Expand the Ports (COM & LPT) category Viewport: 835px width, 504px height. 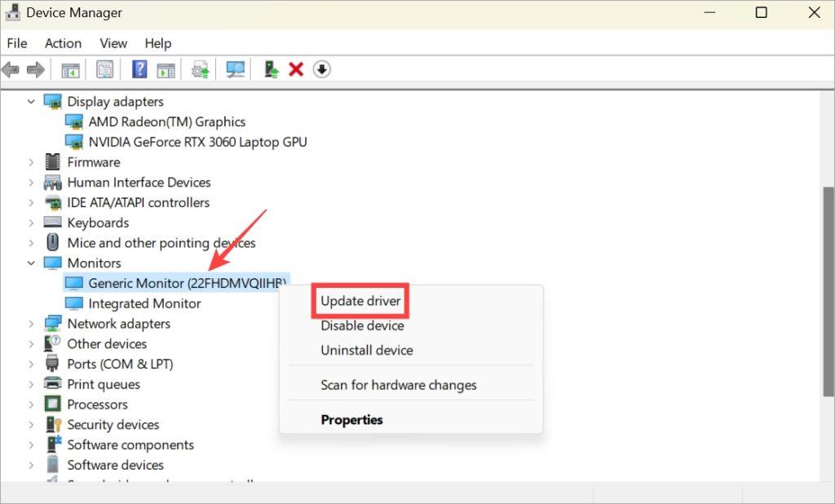coord(32,364)
